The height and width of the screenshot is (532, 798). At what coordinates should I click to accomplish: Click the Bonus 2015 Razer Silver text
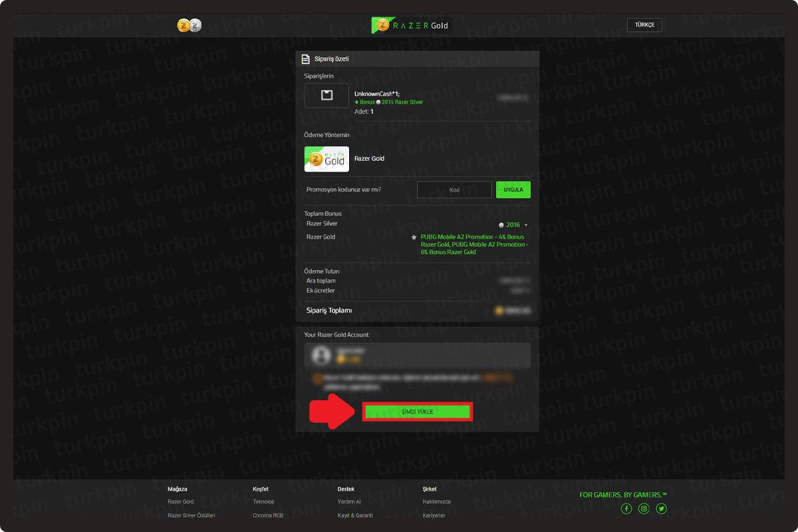tap(389, 102)
